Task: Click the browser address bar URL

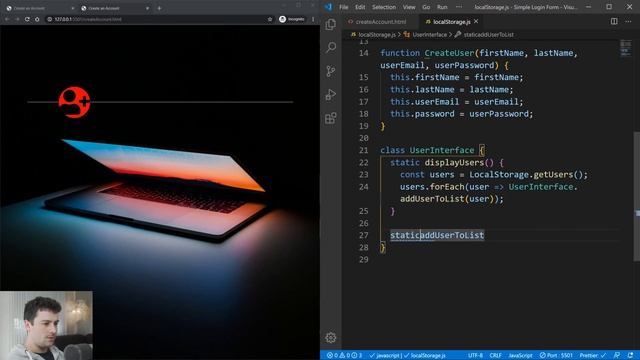Action: (88, 19)
